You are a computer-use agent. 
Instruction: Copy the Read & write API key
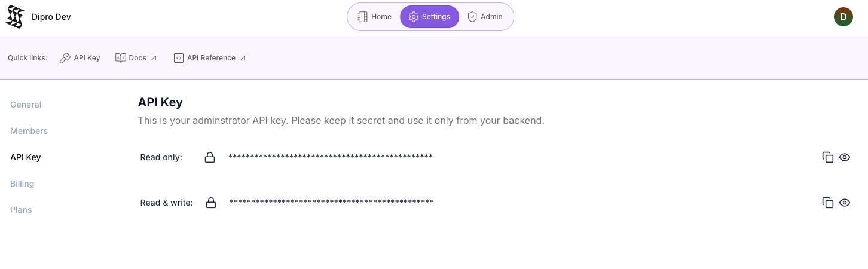(828, 203)
